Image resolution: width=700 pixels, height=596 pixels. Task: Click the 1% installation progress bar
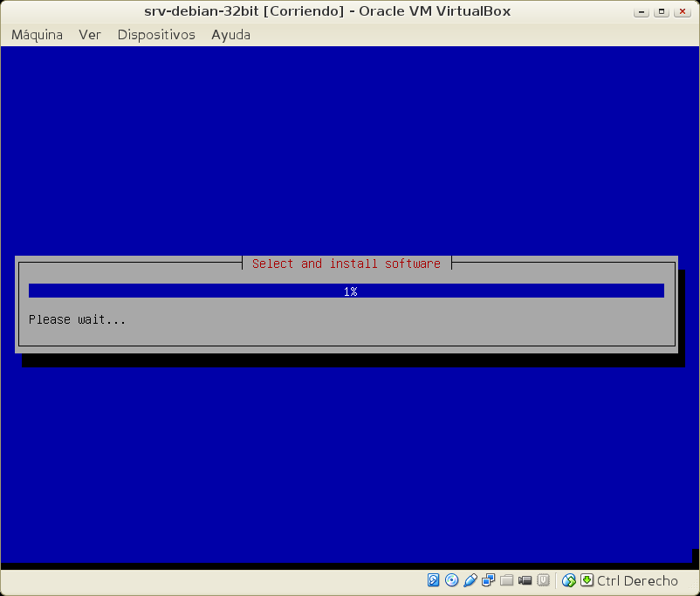coord(347,291)
